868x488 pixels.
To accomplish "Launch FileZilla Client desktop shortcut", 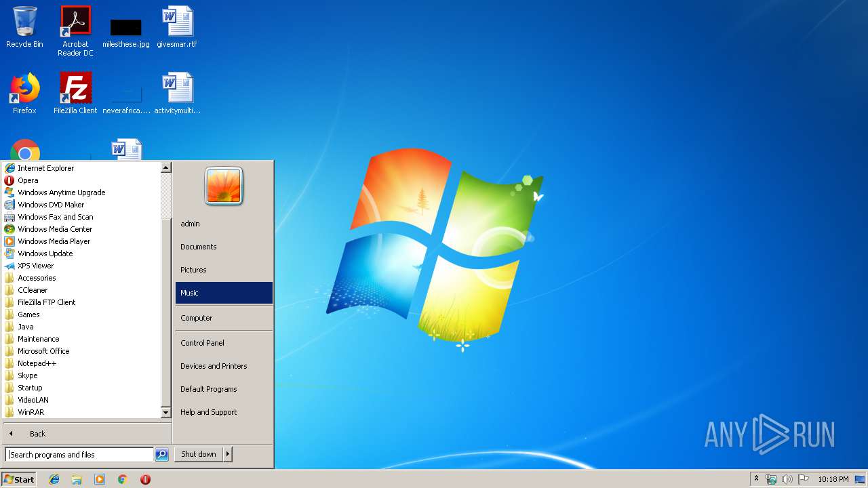I will pyautogui.click(x=75, y=94).
